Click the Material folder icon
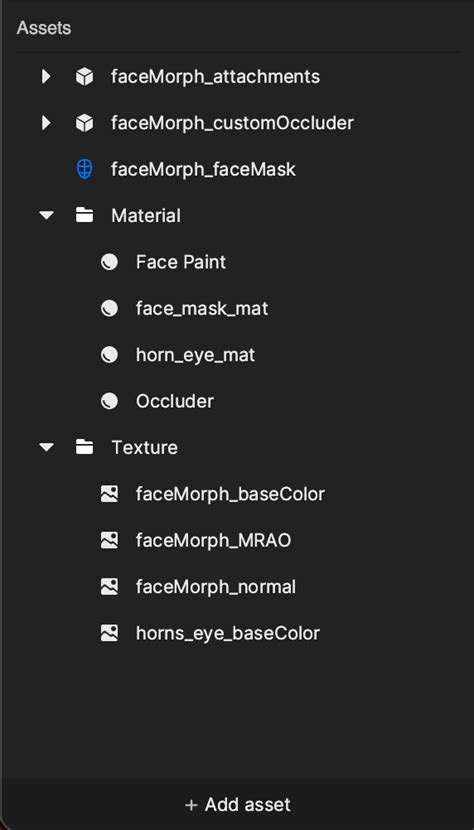Screen dimensions: 474x830 84,215
